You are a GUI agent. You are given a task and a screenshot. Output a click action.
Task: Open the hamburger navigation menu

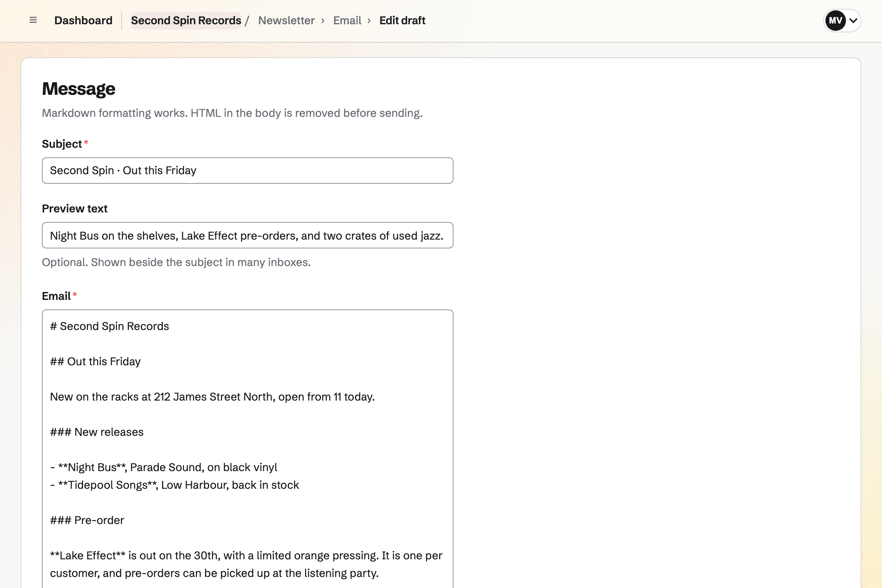[x=33, y=20]
